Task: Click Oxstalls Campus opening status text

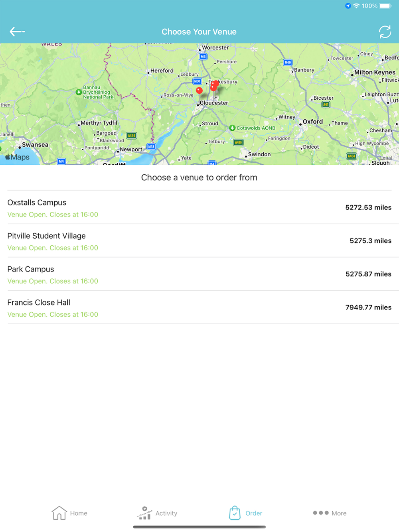Action: click(53, 215)
